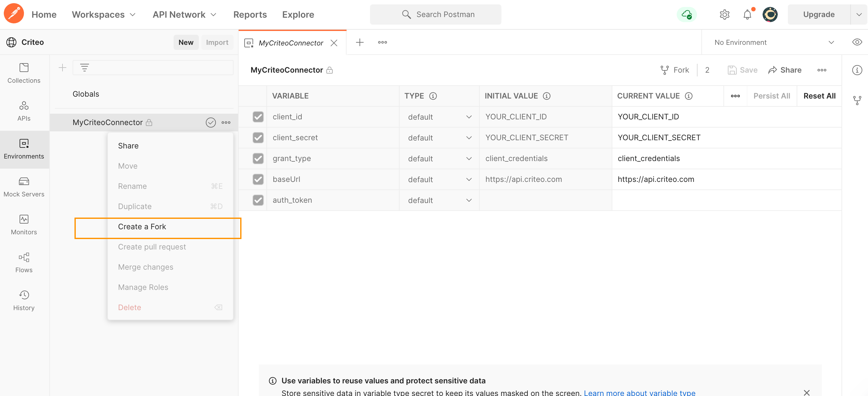
Task: Open the Learn more about variable type link
Action: 639,392
